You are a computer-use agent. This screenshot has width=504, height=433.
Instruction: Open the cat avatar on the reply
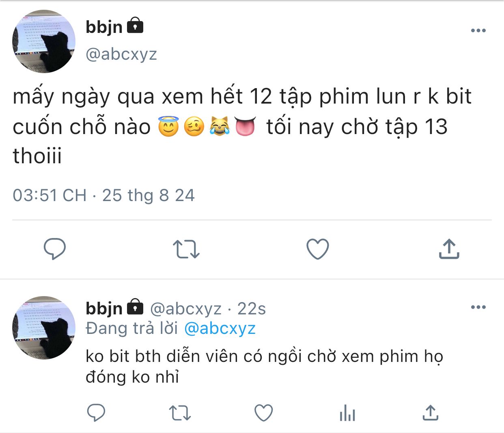pyautogui.click(x=44, y=327)
